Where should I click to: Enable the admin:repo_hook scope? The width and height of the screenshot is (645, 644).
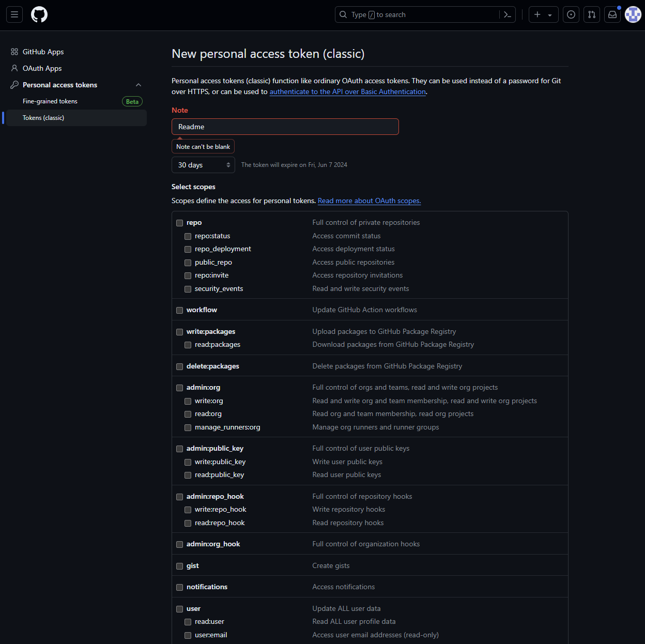(180, 497)
